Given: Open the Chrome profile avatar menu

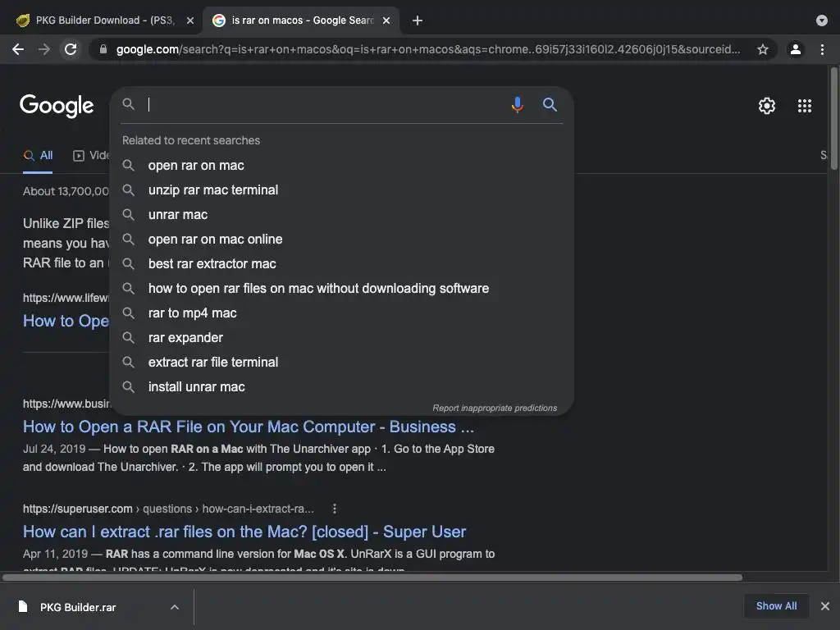Looking at the screenshot, I should tap(796, 49).
